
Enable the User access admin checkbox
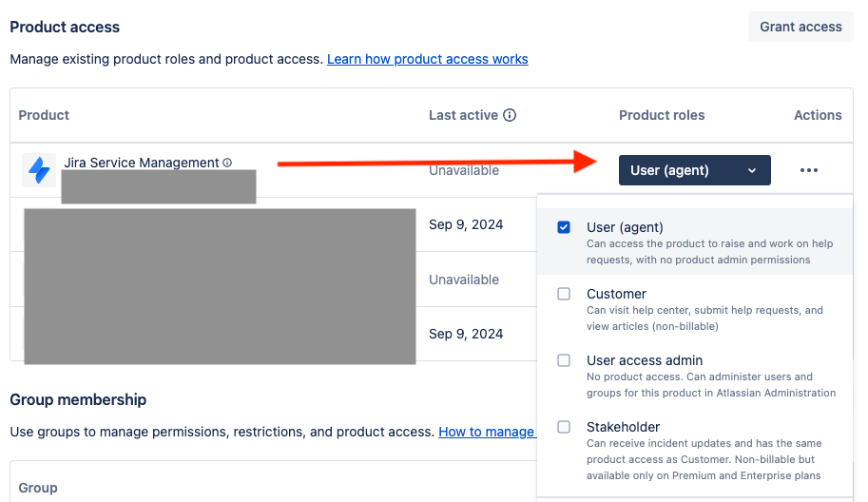tap(564, 360)
